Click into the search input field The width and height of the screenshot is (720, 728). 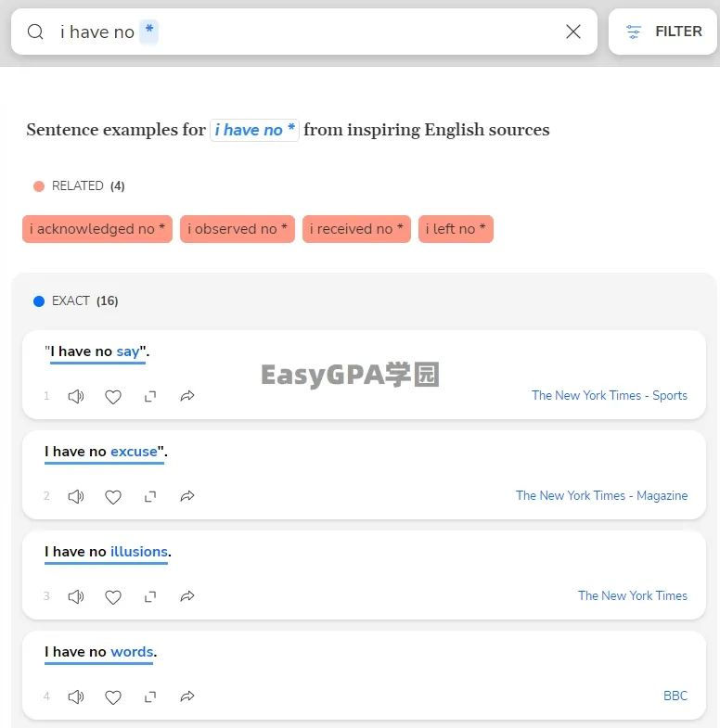click(353, 32)
